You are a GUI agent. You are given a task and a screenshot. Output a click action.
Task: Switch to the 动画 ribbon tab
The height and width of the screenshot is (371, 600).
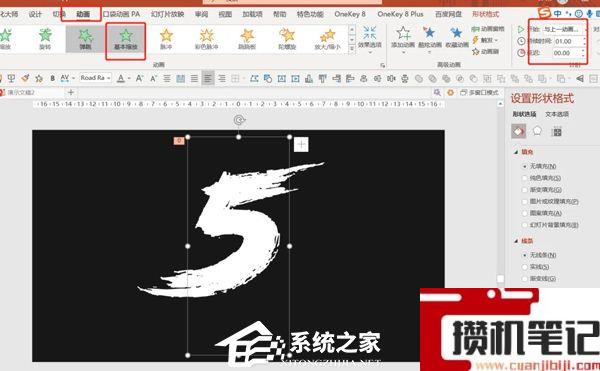point(83,14)
